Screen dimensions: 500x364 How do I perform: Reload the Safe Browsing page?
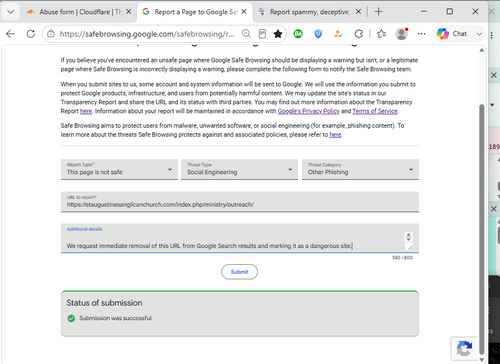coord(31,34)
